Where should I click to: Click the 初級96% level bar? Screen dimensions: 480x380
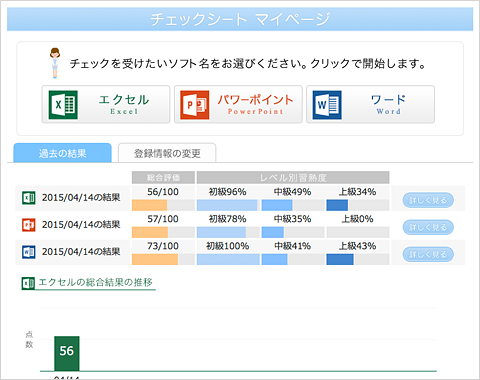pyautogui.click(x=228, y=205)
